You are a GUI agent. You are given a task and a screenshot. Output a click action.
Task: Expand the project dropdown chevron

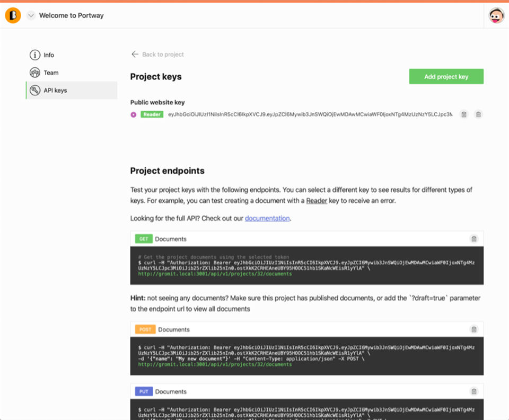tap(31, 15)
